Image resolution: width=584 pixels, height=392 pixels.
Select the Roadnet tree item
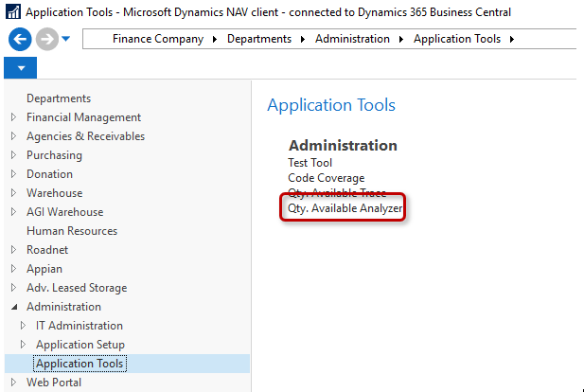(49, 250)
